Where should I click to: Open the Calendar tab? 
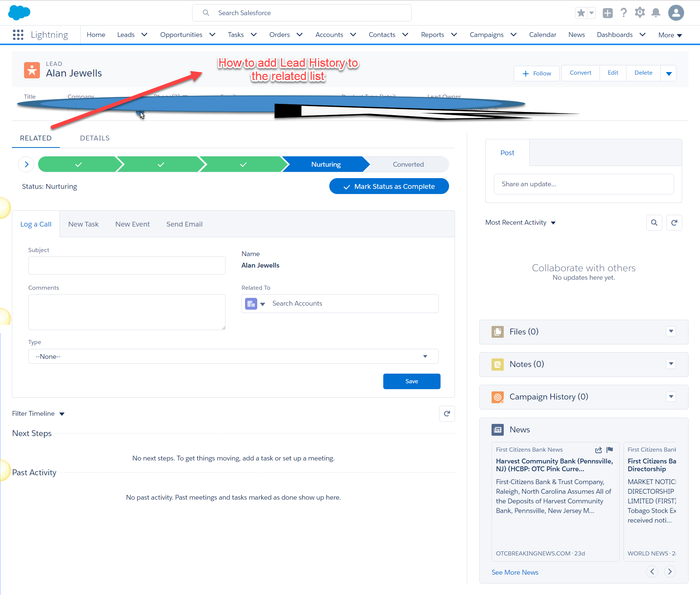(x=543, y=35)
